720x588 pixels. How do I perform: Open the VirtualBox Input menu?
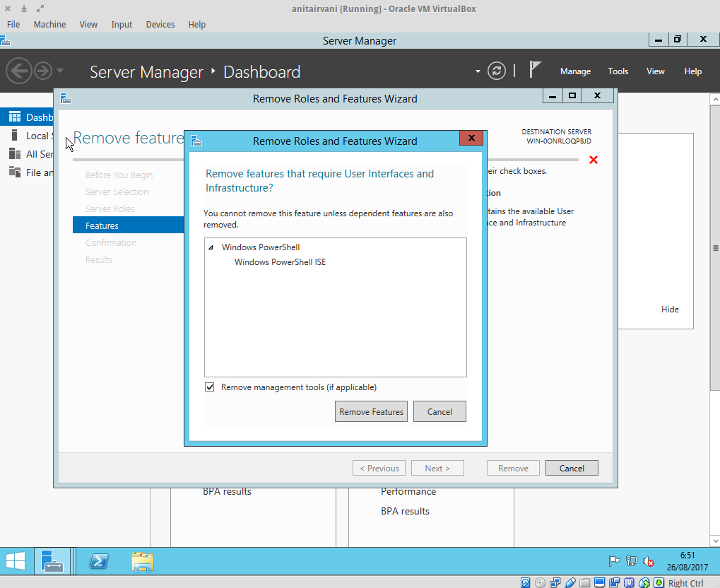[x=122, y=24]
